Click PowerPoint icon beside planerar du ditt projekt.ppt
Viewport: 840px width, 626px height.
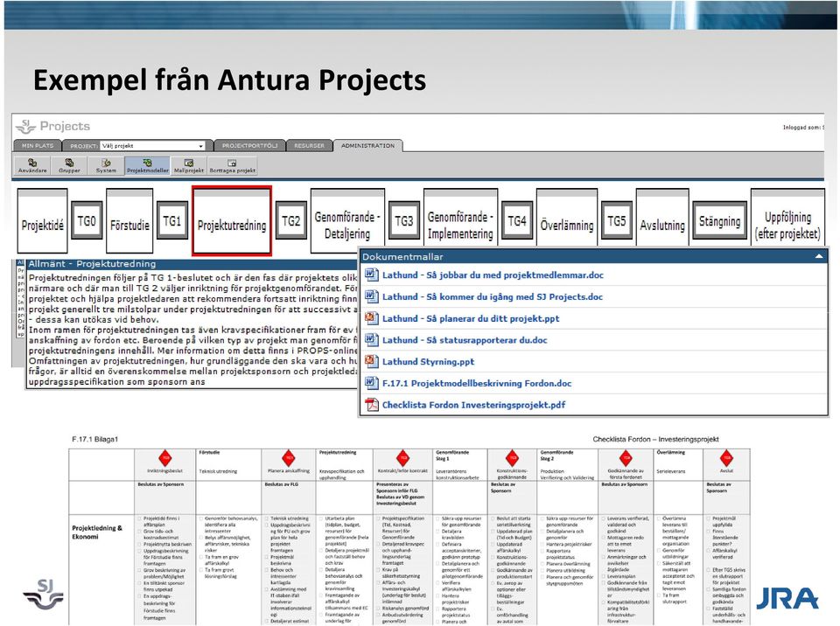[371, 318]
